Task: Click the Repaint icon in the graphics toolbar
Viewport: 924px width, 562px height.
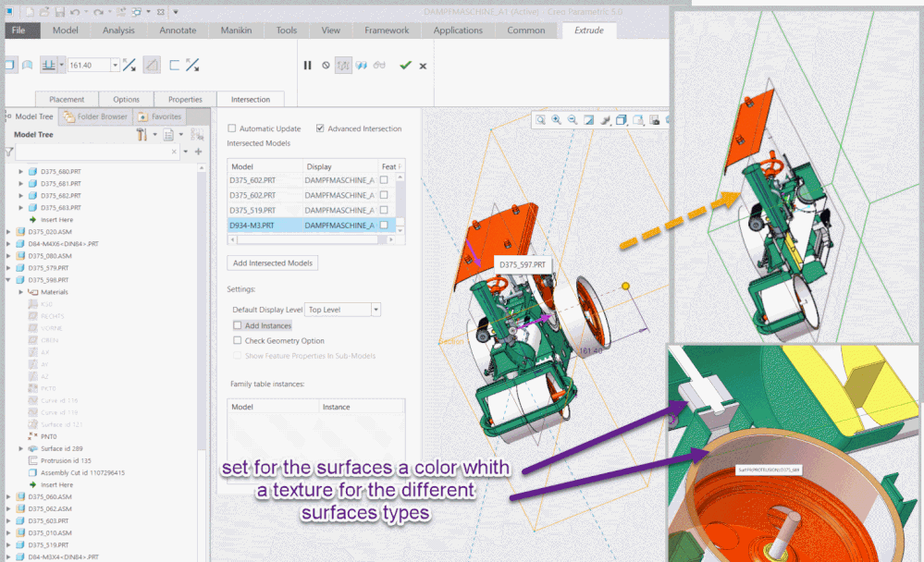Action: coord(588,120)
